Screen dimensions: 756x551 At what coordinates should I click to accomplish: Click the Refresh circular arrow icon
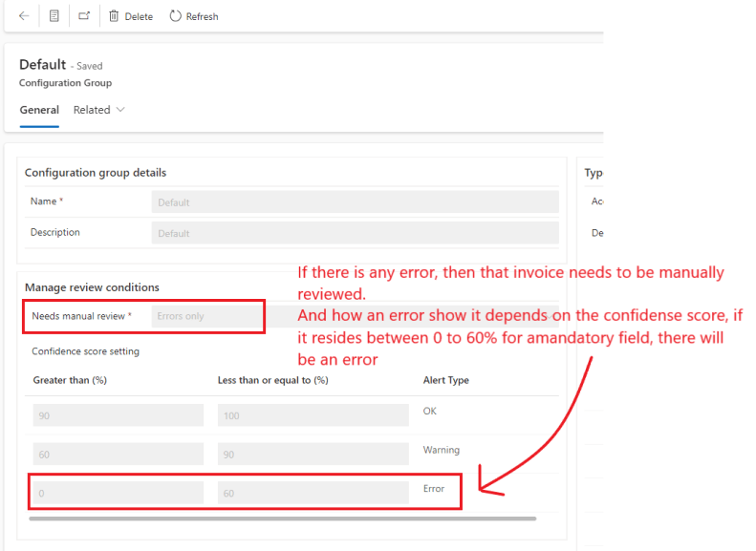[x=176, y=16]
